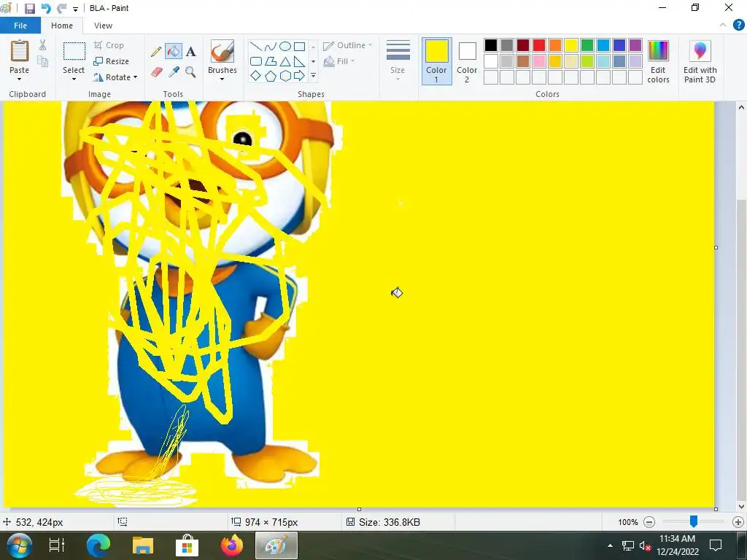Image resolution: width=747 pixels, height=560 pixels.
Task: Choose the Right arrow shape
Action: pyautogui.click(x=299, y=76)
